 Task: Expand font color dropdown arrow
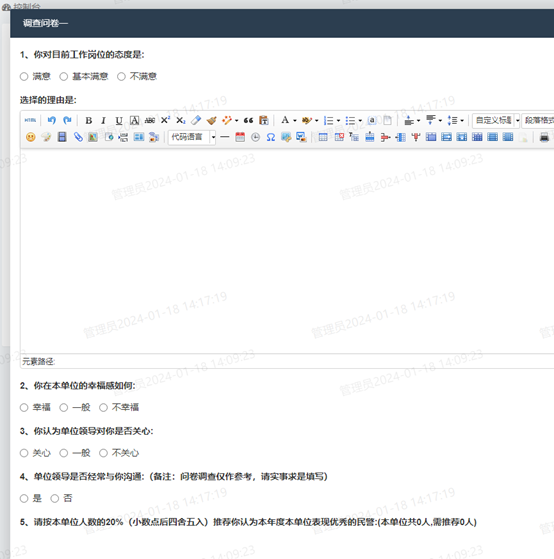point(295,120)
